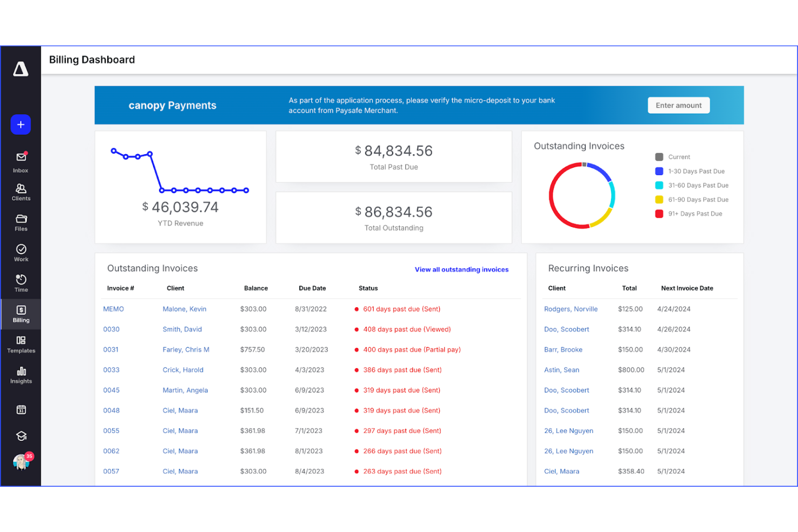The height and width of the screenshot is (532, 798).
Task: Open recurring client Barr, Brooke
Action: point(563,350)
